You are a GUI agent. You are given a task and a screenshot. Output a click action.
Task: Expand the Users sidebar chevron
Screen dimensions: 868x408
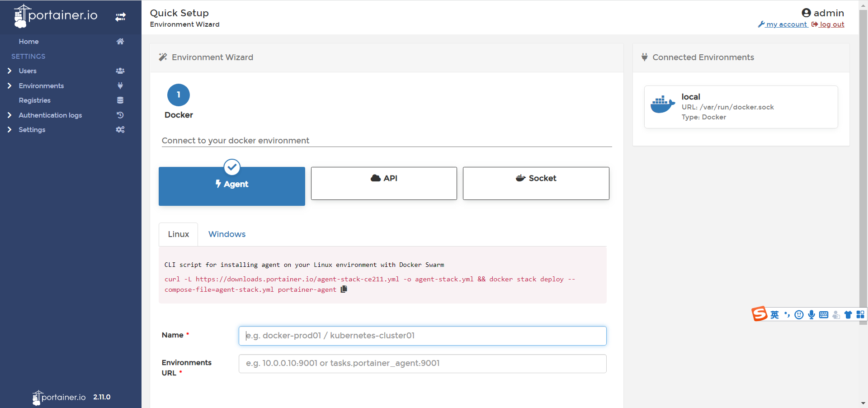tap(9, 71)
